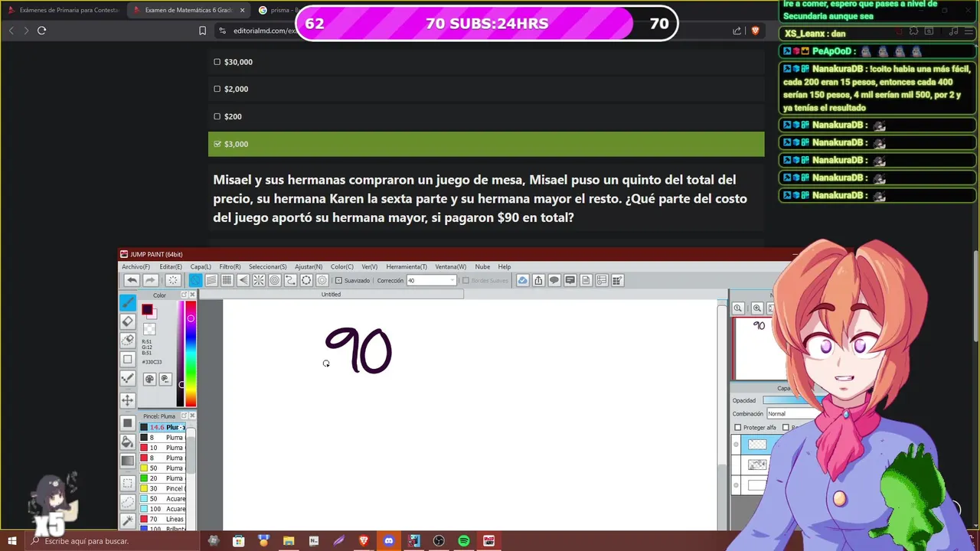Select the Fill rectangle shape tool

tap(128, 422)
